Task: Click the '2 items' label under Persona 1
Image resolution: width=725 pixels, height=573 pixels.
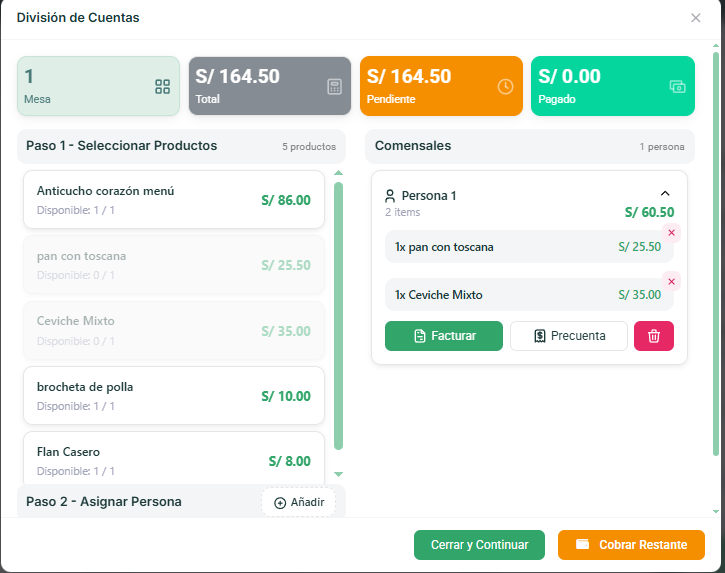Action: (x=403, y=212)
